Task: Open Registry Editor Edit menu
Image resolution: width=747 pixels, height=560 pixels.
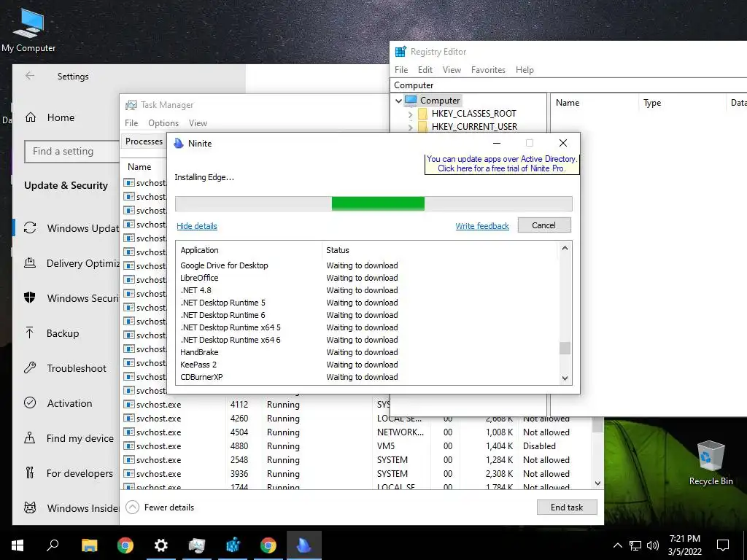Action: tap(425, 70)
